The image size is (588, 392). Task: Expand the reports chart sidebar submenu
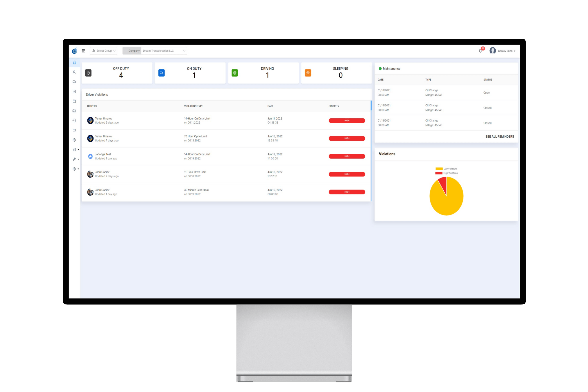(x=76, y=149)
